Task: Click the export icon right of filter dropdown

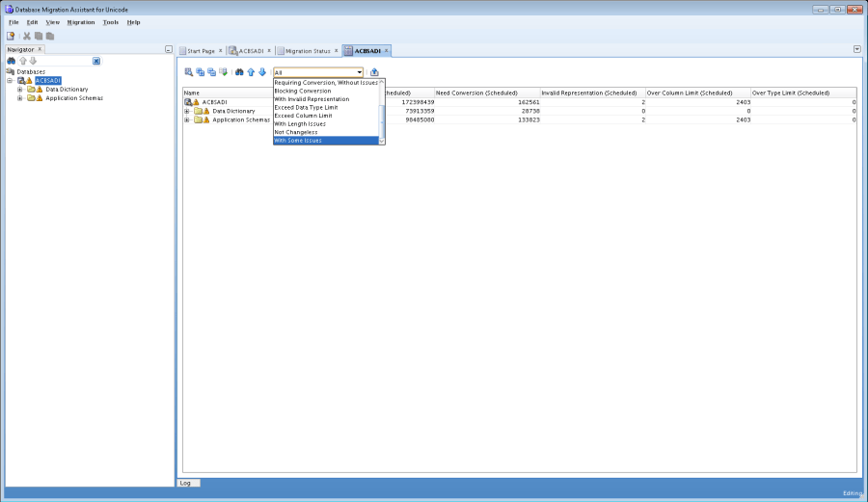Action: [374, 72]
